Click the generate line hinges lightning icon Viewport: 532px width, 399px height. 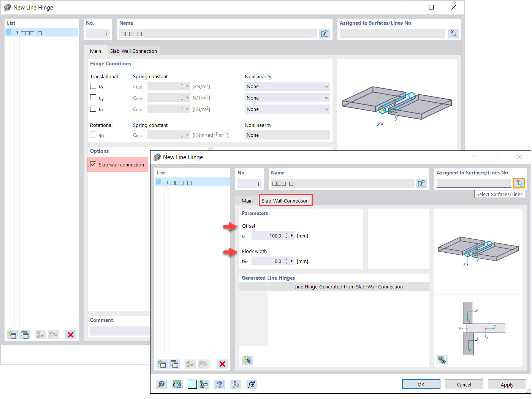247,360
